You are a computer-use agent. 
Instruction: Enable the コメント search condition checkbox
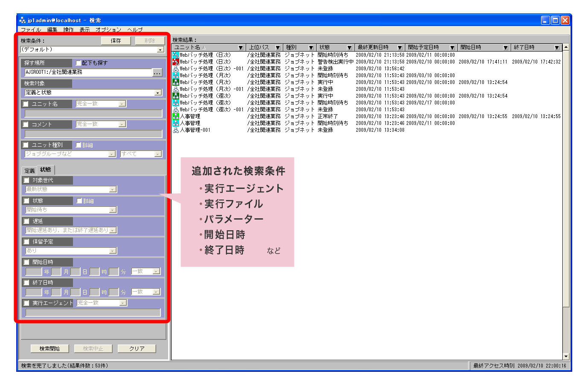tap(26, 124)
